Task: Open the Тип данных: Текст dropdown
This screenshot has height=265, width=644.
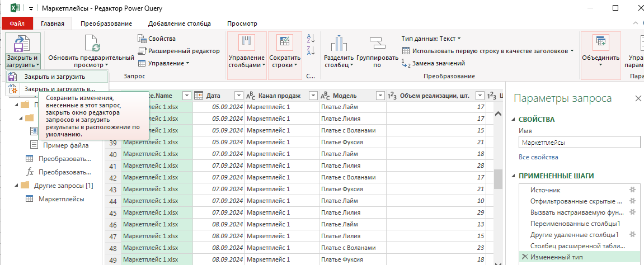Action: pyautogui.click(x=459, y=39)
